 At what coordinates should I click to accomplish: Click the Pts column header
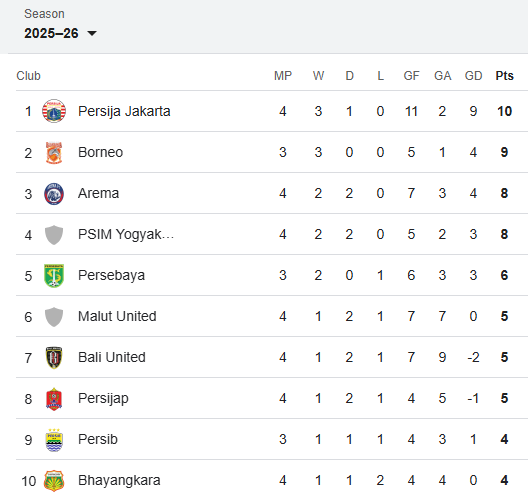504,76
